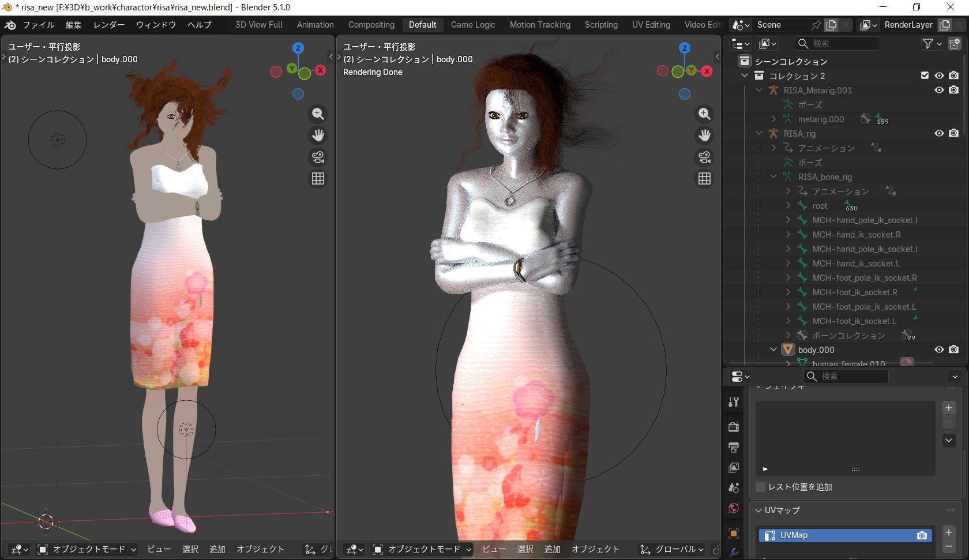The width and height of the screenshot is (969, 560).
Task: Add a new collection in outliner
Action: (x=955, y=44)
